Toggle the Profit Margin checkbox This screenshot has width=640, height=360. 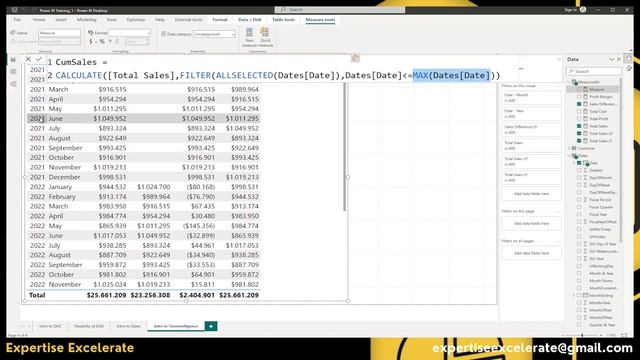[x=579, y=97]
